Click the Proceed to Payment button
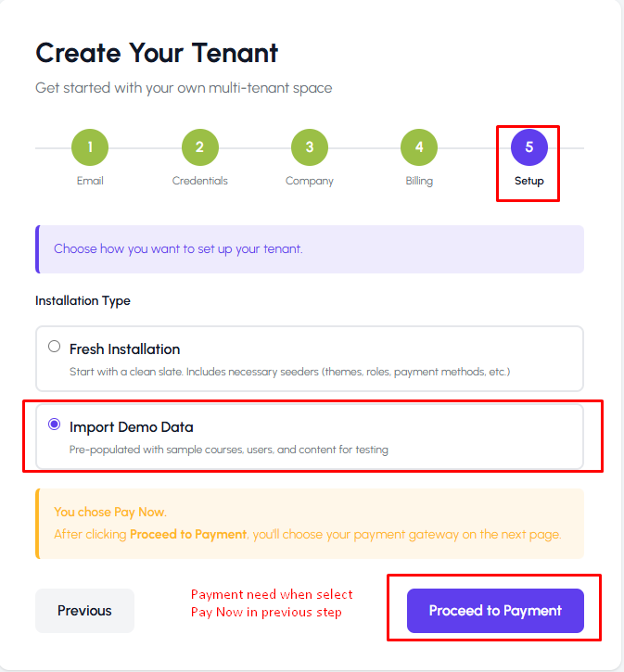The width and height of the screenshot is (624, 672). click(x=495, y=611)
